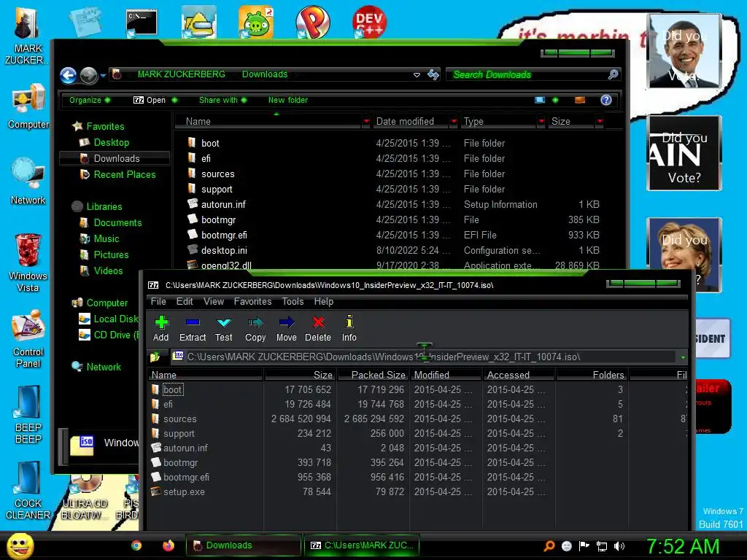Open the Computer desktop icon
Image resolution: width=747 pixels, height=560 pixels.
click(x=28, y=106)
